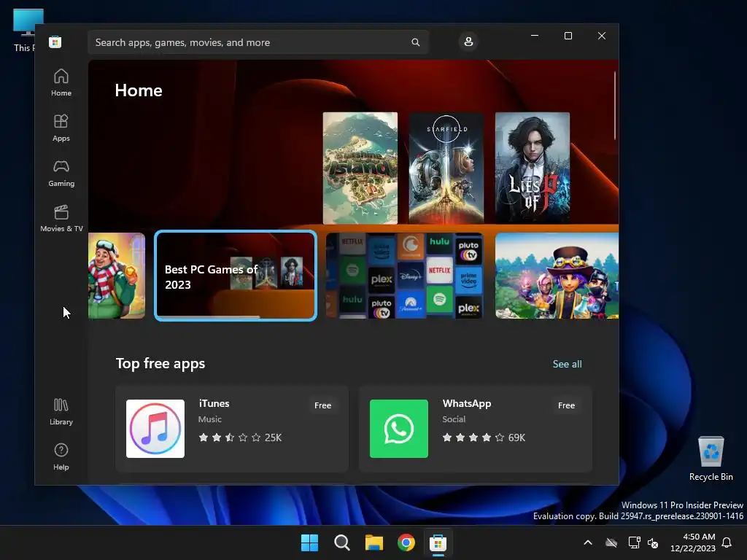Select Best PC Games of 2023 card

(x=236, y=276)
